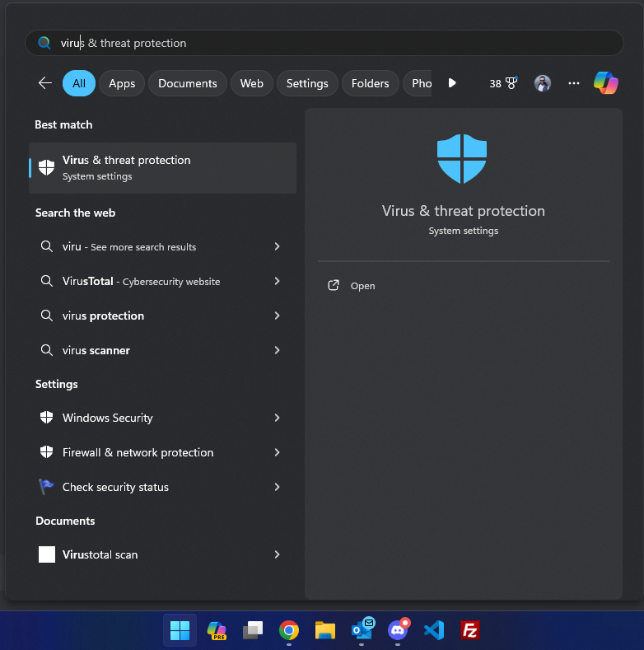The width and height of the screenshot is (644, 650).
Task: Click the Virus & threat protection preview title
Action: click(x=464, y=211)
